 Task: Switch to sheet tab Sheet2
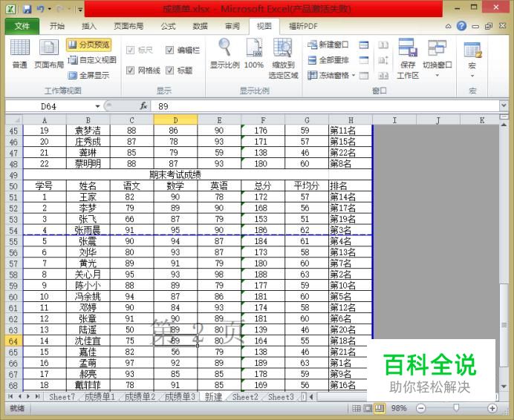pyautogui.click(x=245, y=397)
